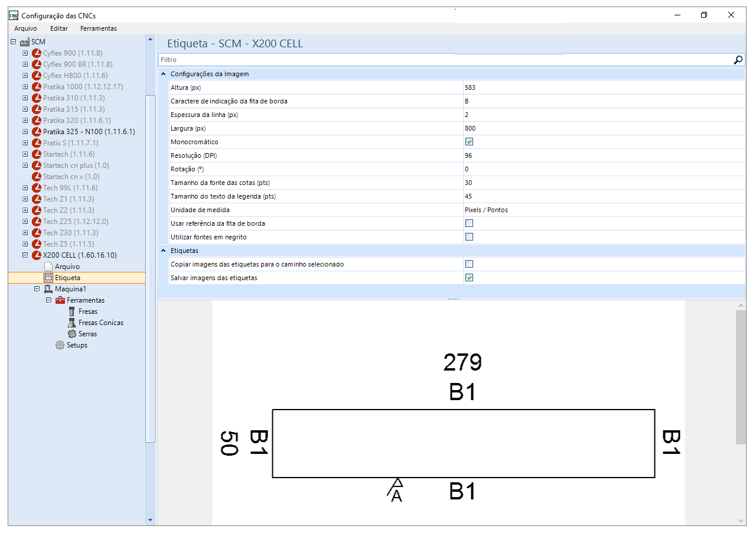Viewport: 756px width, 539px height.
Task: Edit Caractere de indicação value B
Action: [604, 101]
